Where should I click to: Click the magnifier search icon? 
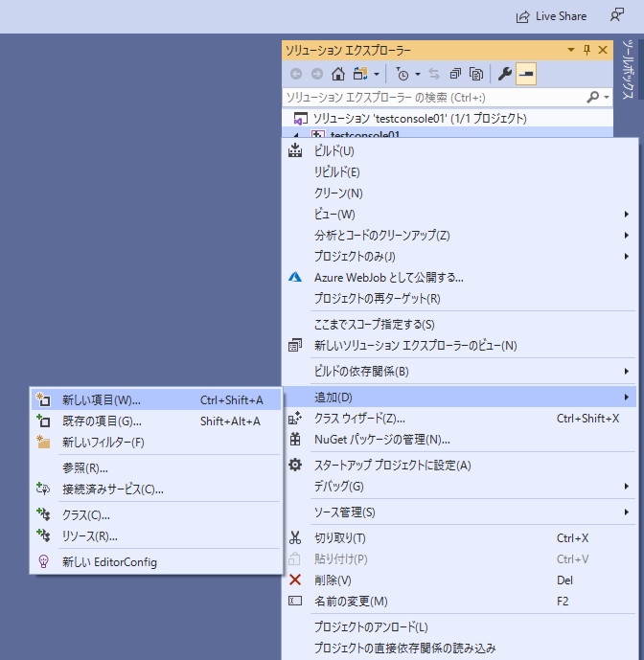pos(592,98)
